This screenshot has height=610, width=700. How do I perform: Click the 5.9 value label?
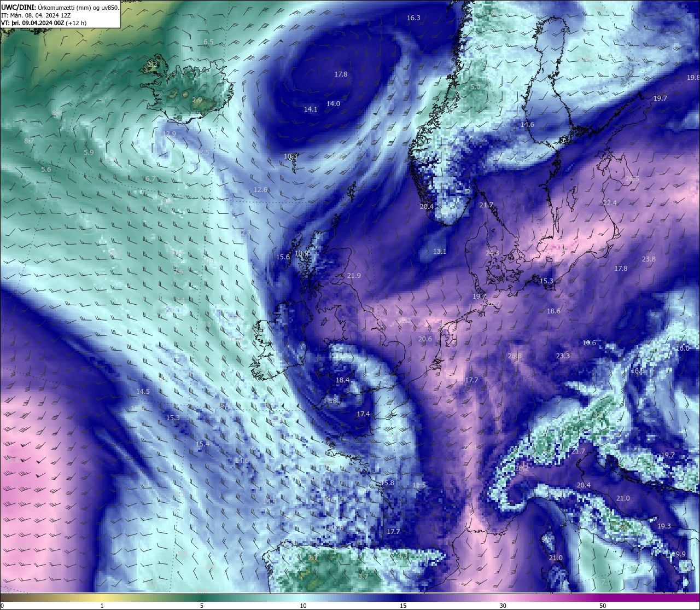(x=89, y=153)
